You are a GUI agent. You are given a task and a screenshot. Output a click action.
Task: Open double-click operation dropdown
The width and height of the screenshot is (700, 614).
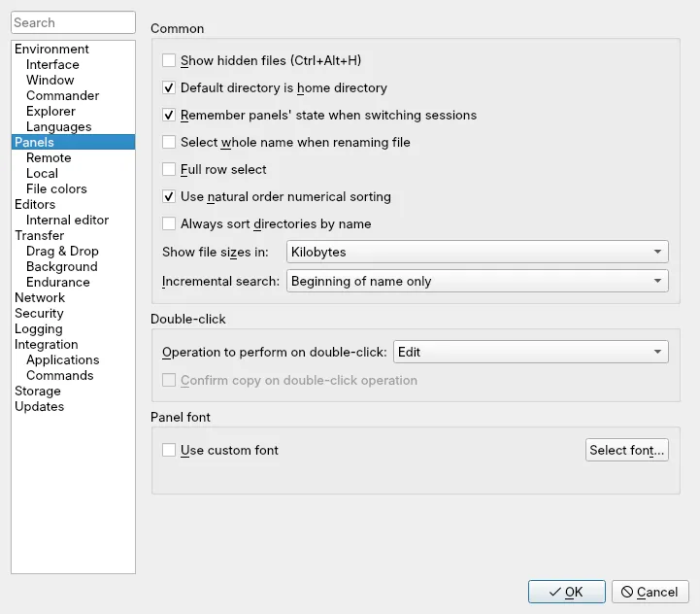(x=531, y=352)
